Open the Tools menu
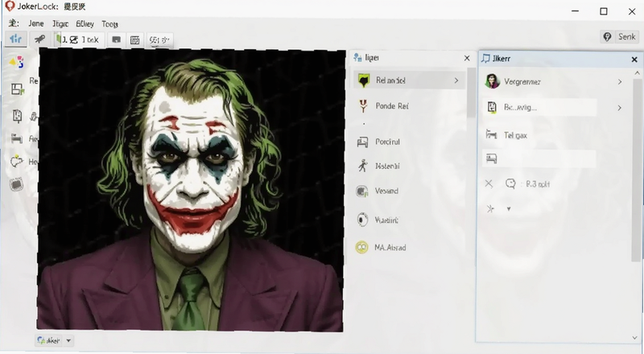Image resolution: width=644 pixels, height=354 pixels. tap(109, 24)
